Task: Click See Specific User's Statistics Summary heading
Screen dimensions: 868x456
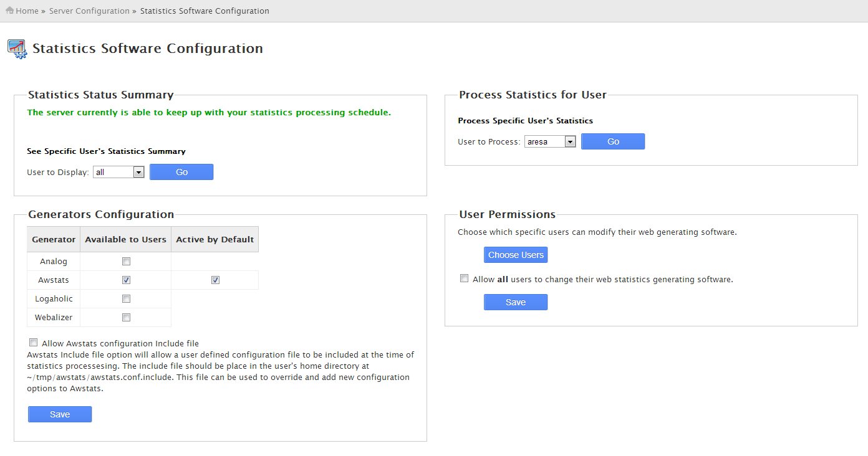Action: (106, 151)
